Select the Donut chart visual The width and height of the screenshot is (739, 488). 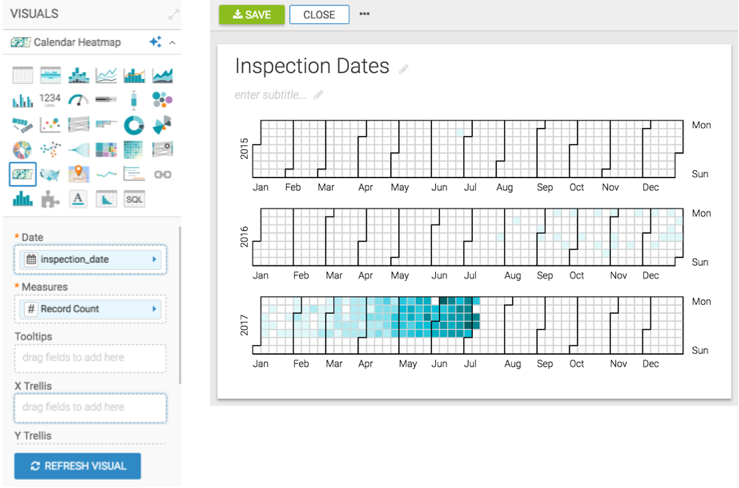pyautogui.click(x=134, y=125)
